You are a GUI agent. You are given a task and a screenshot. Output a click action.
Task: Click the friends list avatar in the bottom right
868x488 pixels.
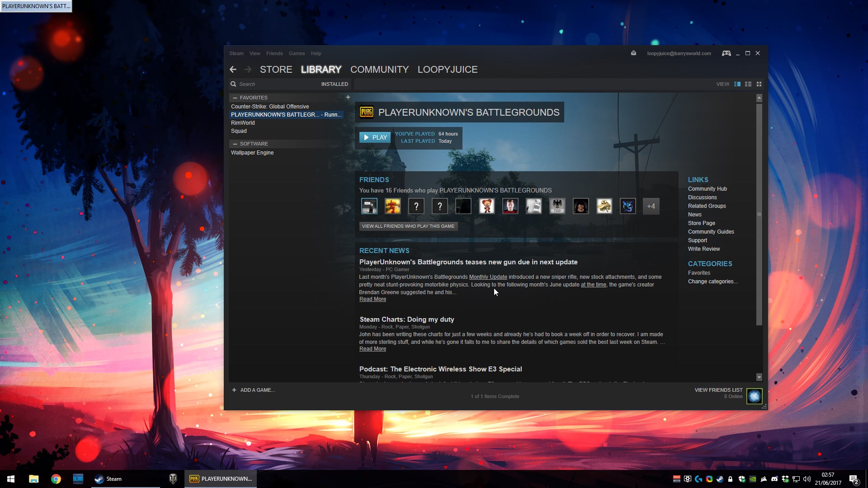(x=754, y=396)
